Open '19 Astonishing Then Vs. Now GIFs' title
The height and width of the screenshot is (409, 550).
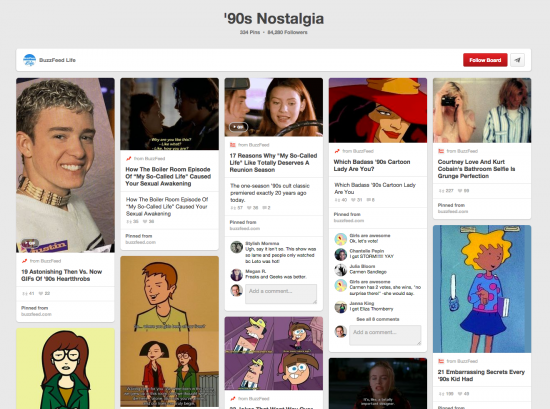pyautogui.click(x=61, y=275)
